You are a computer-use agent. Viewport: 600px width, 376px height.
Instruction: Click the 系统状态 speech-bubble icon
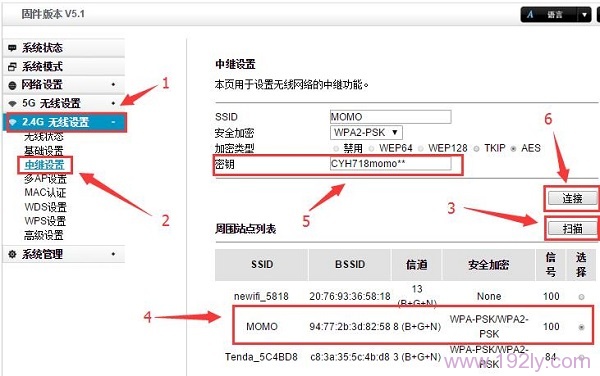12,48
